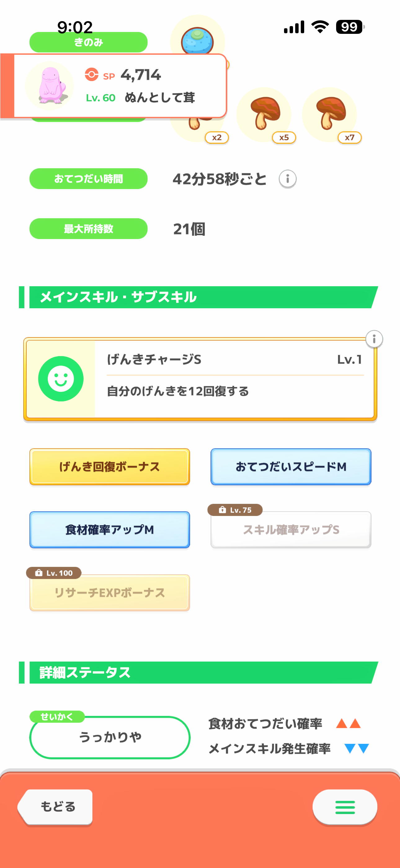Tap the うっかりや nature box
The width and height of the screenshot is (400, 868).
110,737
